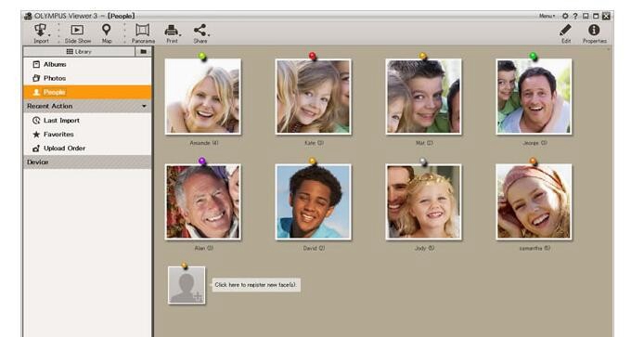Click the 'Click here to register new face(s).' label

(255, 285)
